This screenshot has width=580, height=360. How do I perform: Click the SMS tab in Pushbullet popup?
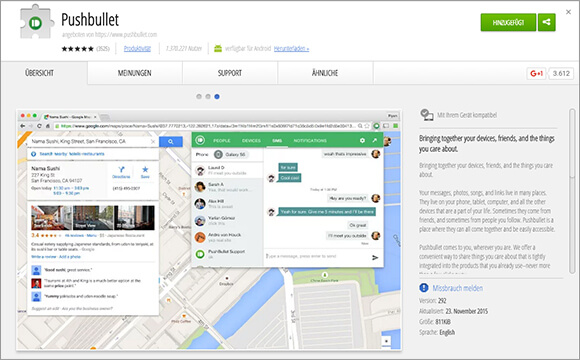pyautogui.click(x=277, y=141)
